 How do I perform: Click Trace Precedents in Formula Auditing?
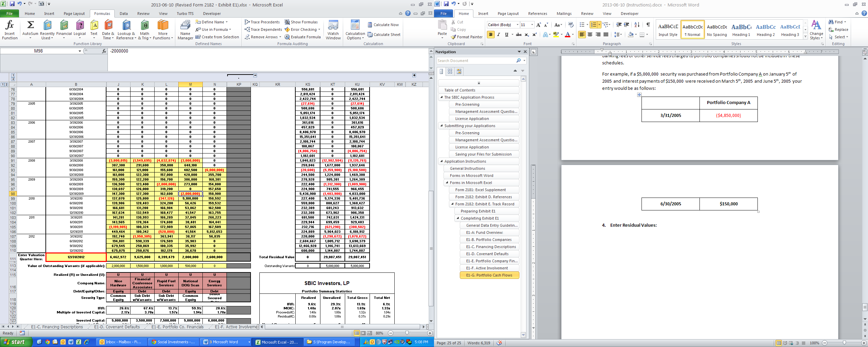262,22
